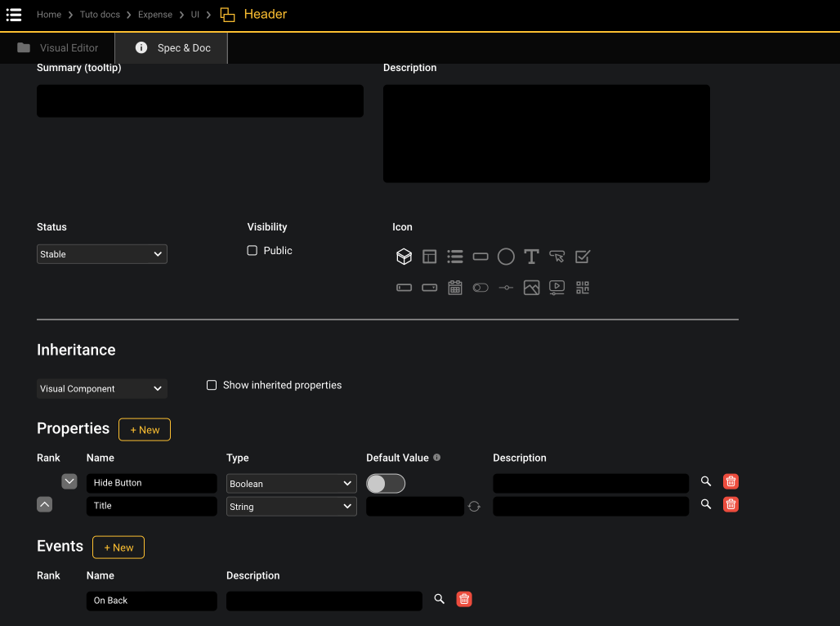Enable the Public visibility checkbox
The width and height of the screenshot is (840, 626).
252,250
